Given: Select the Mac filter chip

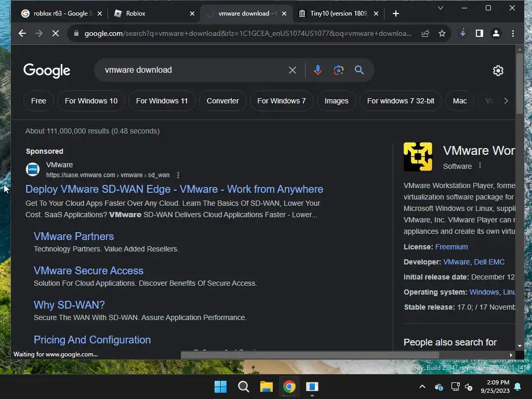Looking at the screenshot, I should point(460,101).
